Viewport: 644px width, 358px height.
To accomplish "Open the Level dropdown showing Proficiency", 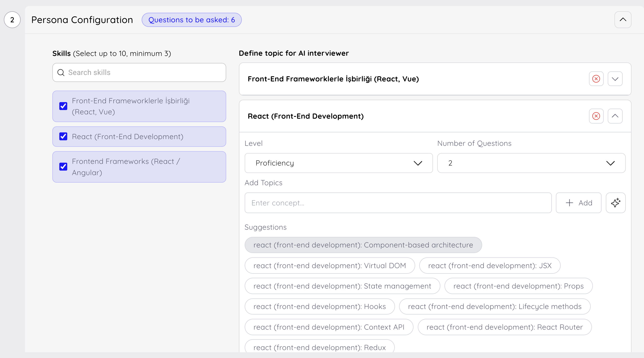I will [339, 163].
